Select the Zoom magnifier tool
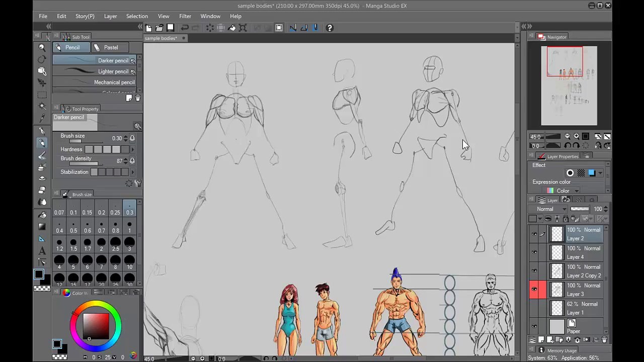This screenshot has height=362, width=644. pyautogui.click(x=42, y=47)
